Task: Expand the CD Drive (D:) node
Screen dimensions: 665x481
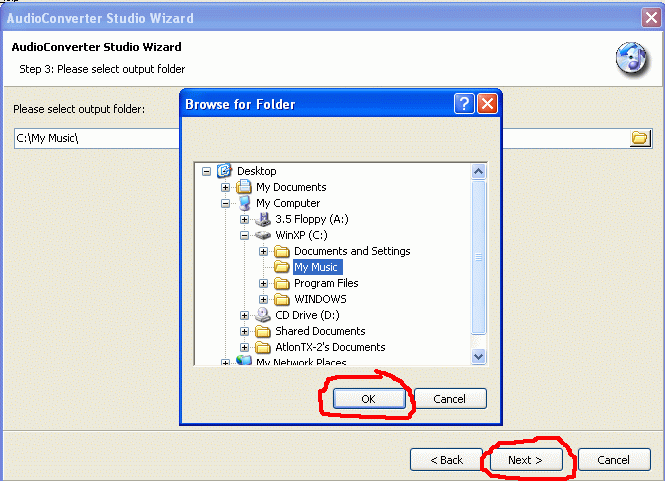Action: click(244, 315)
